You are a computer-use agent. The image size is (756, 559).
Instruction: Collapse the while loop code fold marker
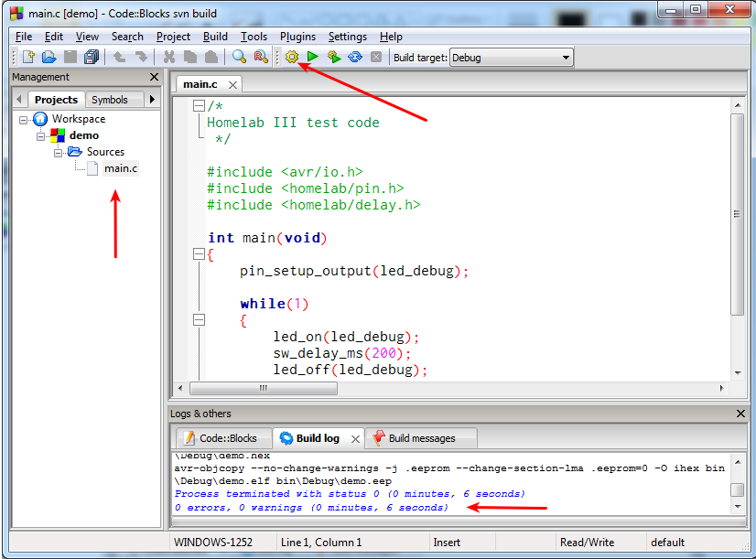pyautogui.click(x=198, y=319)
